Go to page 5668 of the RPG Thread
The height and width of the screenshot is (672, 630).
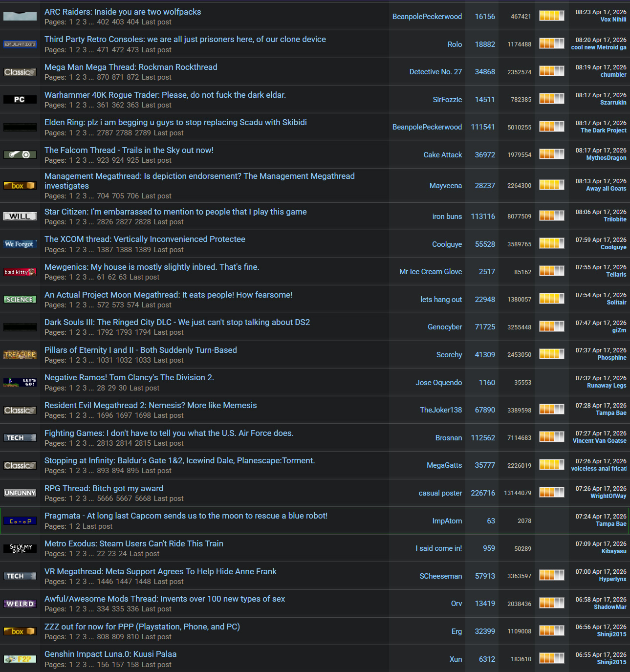[143, 499]
